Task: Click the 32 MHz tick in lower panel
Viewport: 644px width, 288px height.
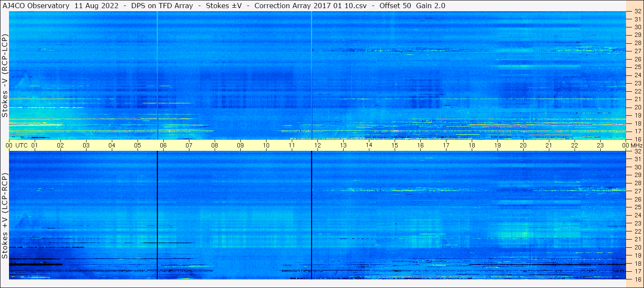Action: (638, 151)
